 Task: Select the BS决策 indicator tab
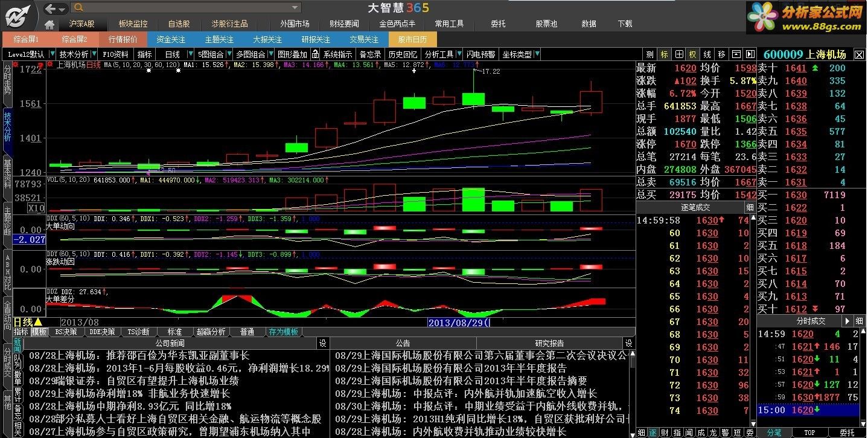66,332
